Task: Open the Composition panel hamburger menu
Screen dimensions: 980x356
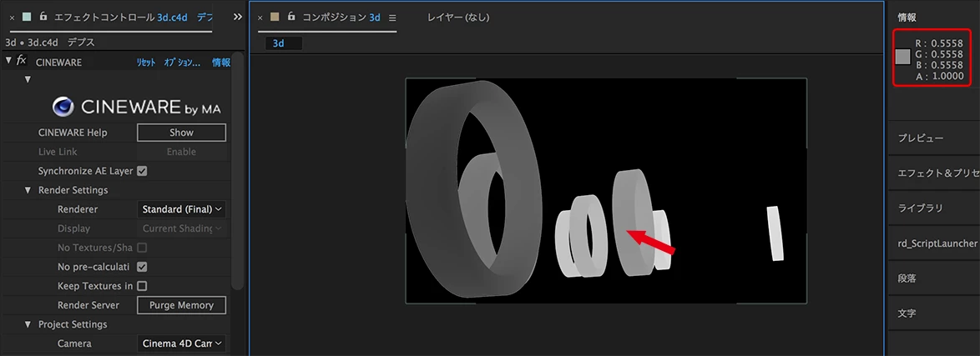Action: (x=391, y=18)
